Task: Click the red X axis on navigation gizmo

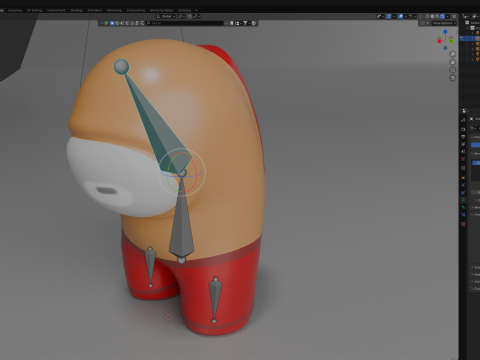Action: pyautogui.click(x=439, y=41)
